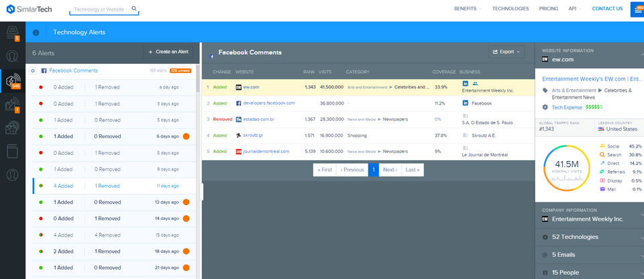Click the LinkedIn icon for Entertainment Weekly Inc.
This screenshot has height=279, width=644.
click(x=466, y=83)
